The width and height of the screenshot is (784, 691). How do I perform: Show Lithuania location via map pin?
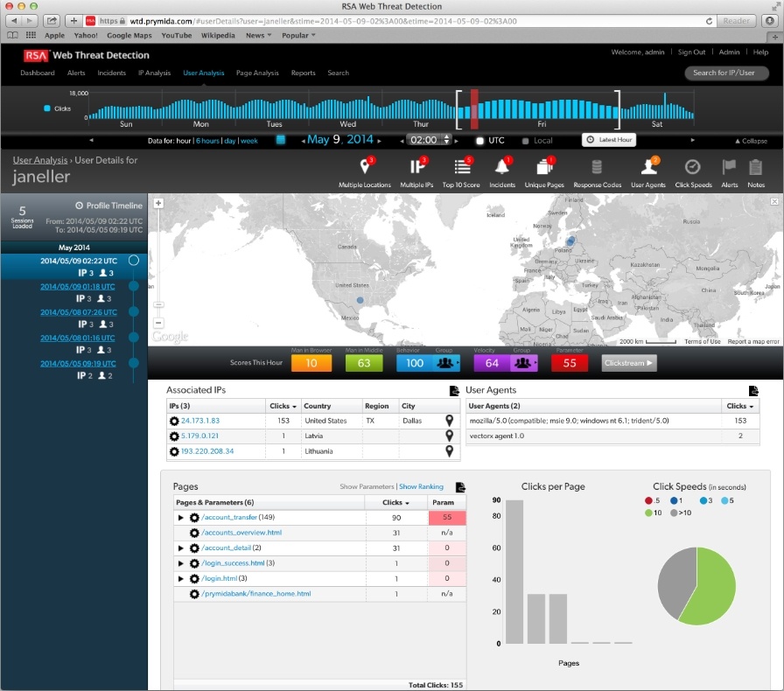coord(450,451)
